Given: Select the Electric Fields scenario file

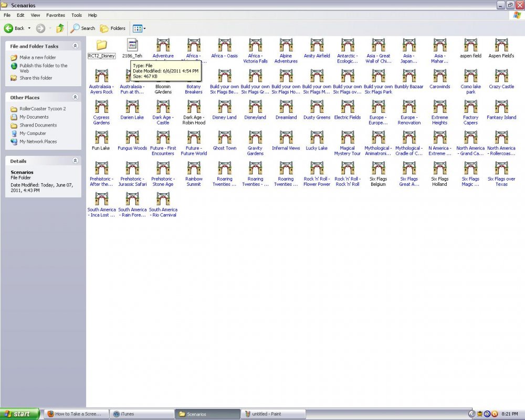Looking at the screenshot, I should [x=348, y=107].
